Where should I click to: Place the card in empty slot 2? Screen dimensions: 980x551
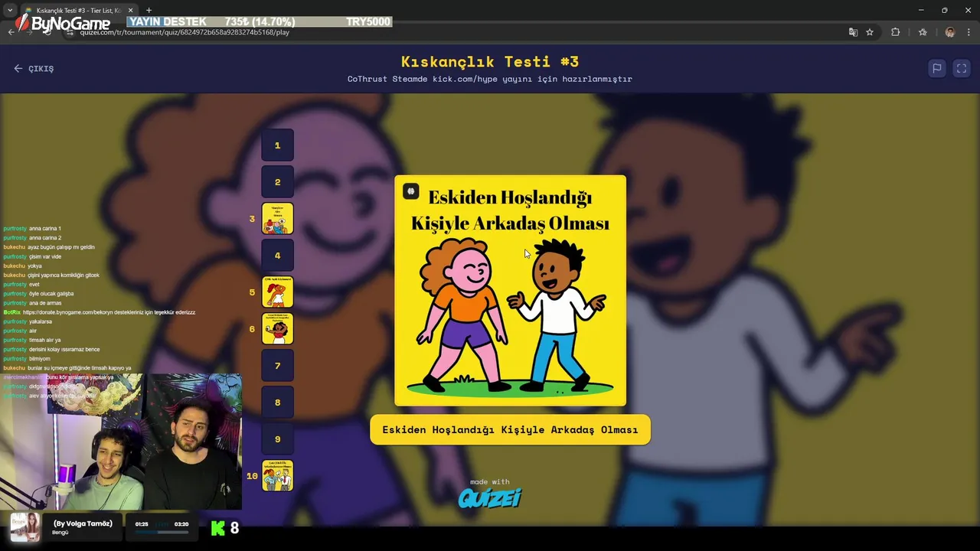(x=277, y=182)
